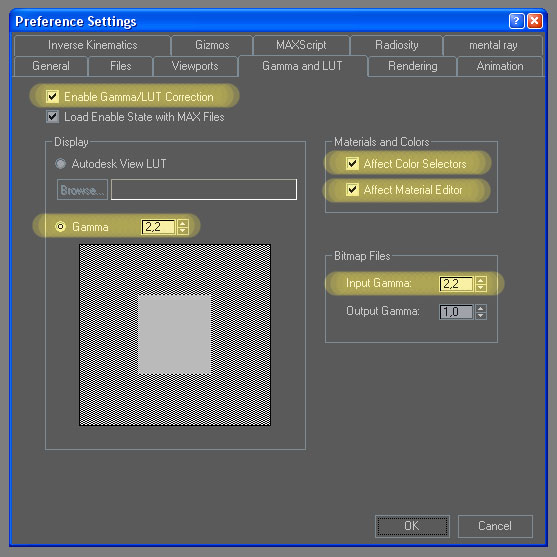
Task: Toggle Affect Color Selectors checkbox
Action: coord(352,164)
